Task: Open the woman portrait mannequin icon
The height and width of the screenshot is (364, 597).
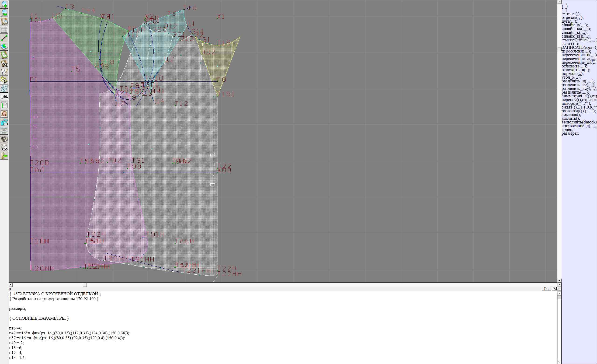Action: click(x=4, y=114)
